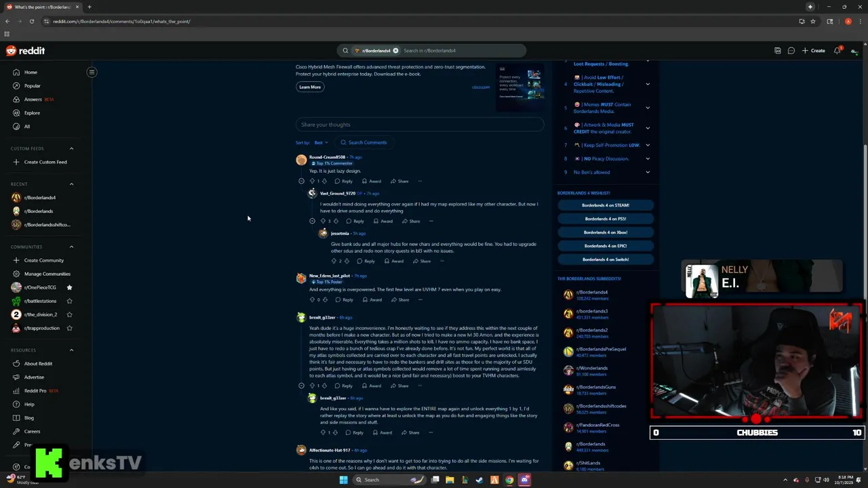The height and width of the screenshot is (488, 868).
Task: Collapse the Resources section
Action: coord(71,350)
